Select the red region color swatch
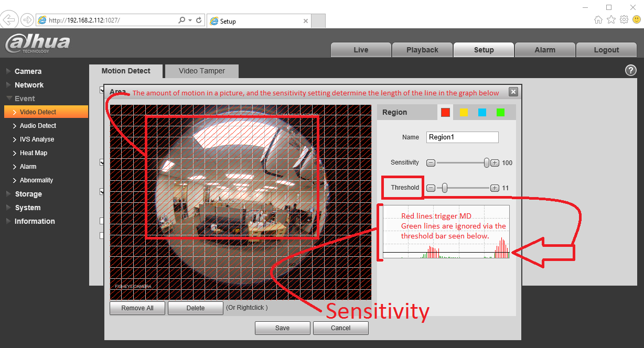644x348 pixels. click(446, 112)
